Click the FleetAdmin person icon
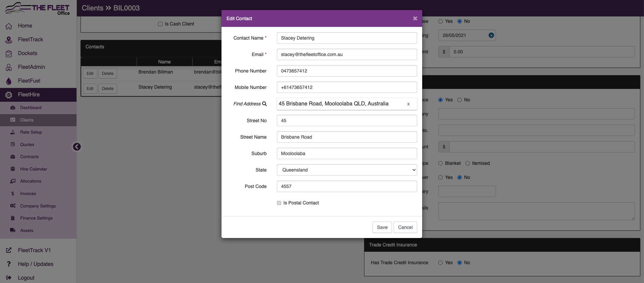Image resolution: width=644 pixels, height=283 pixels. tap(9, 67)
